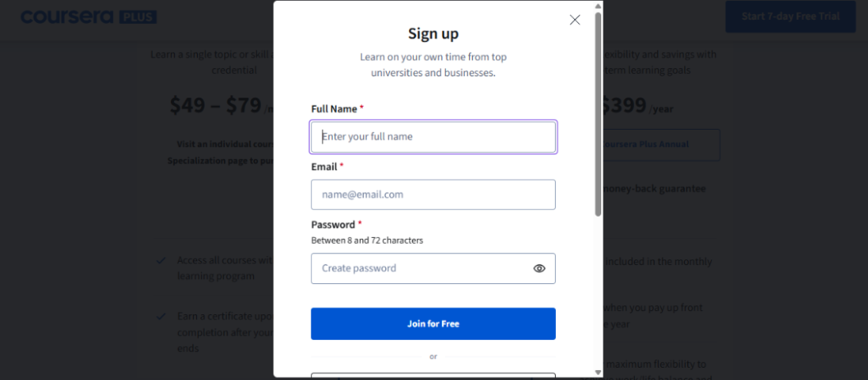Click the "Email" field label
This screenshot has width=868, height=380.
[x=324, y=167]
